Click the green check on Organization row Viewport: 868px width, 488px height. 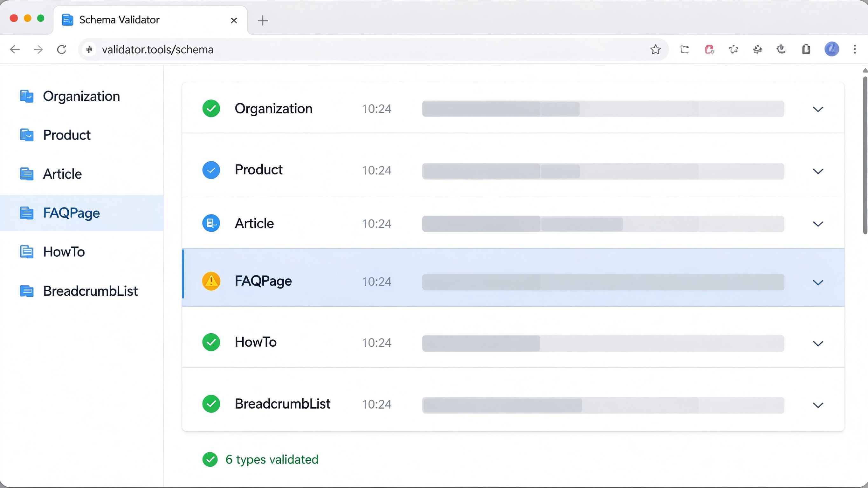(x=211, y=108)
